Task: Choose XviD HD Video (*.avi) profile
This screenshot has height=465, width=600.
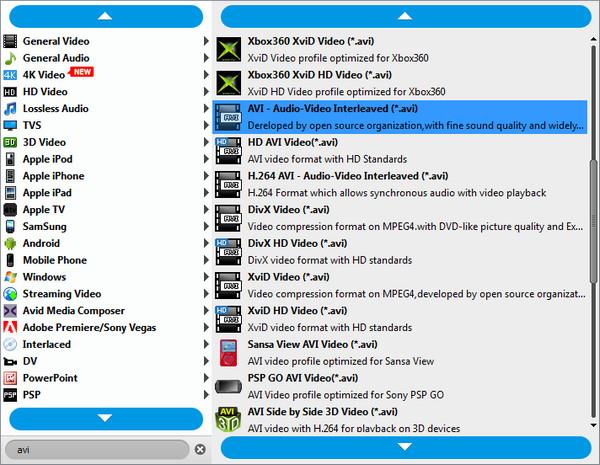Action: pyautogui.click(x=400, y=319)
